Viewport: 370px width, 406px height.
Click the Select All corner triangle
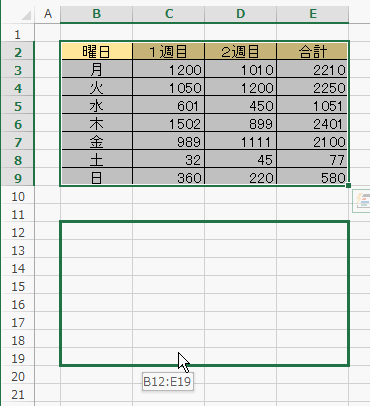click(x=26, y=15)
